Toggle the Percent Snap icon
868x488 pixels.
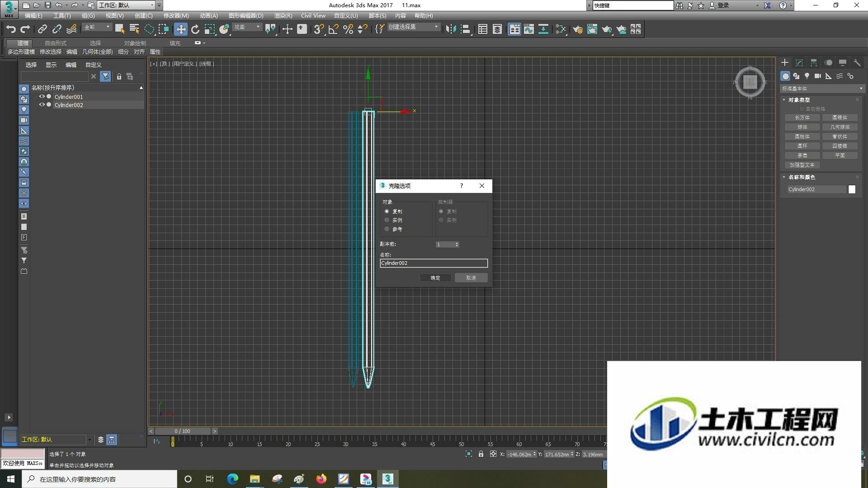tap(348, 29)
